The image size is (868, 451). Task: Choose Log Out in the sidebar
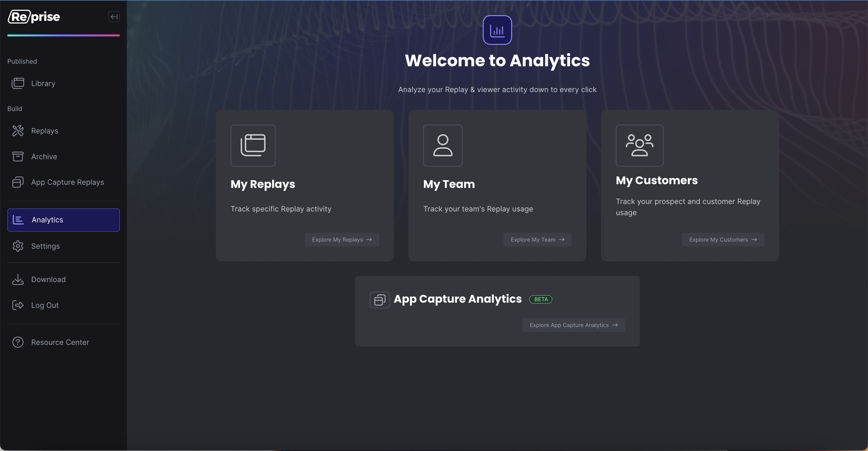coord(63,305)
